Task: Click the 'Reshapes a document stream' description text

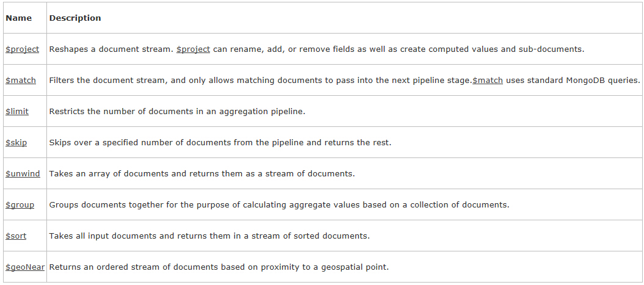Action: tap(317, 49)
